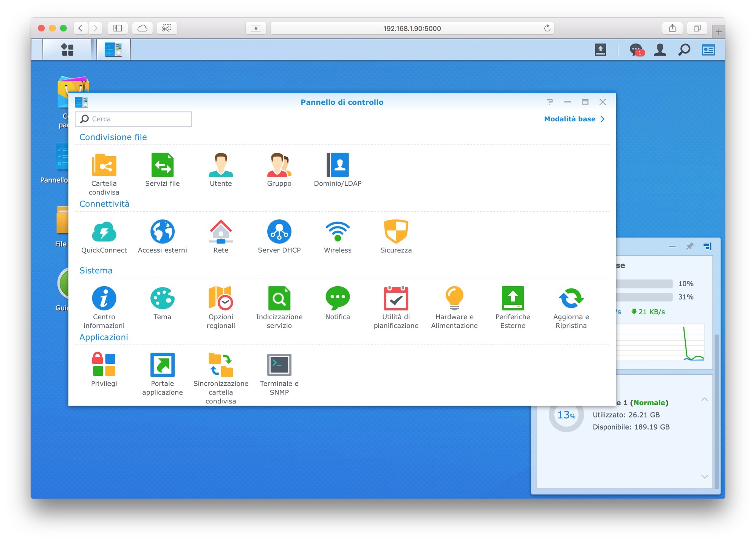756x543 pixels.
Task: Open the Utente panel
Action: pos(221,170)
